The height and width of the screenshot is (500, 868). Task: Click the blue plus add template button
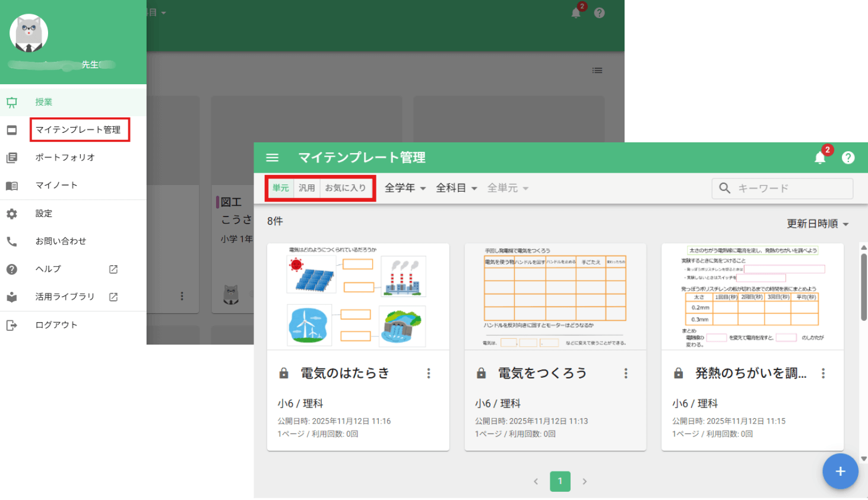tap(840, 472)
